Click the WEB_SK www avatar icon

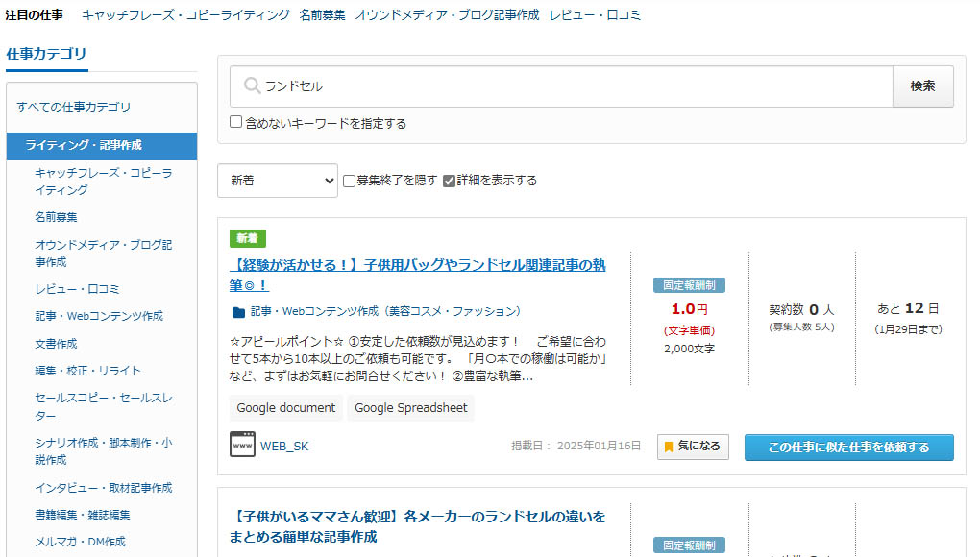(242, 446)
